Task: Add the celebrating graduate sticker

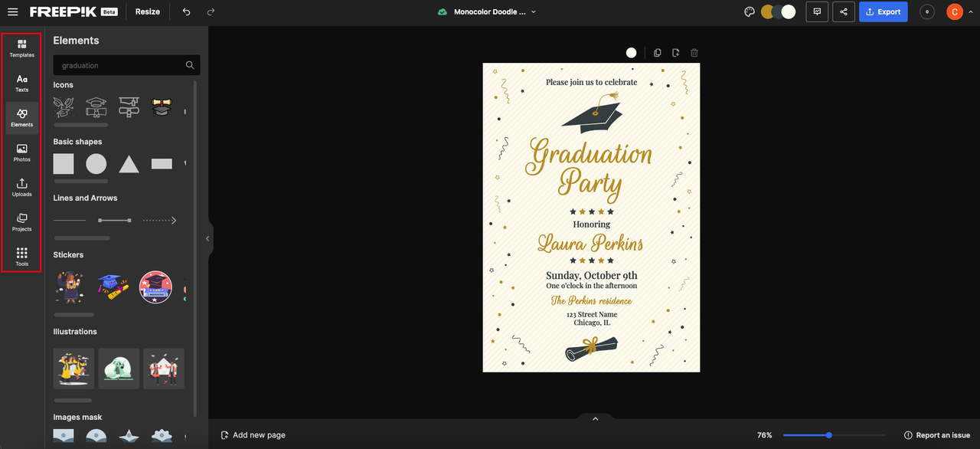Action: (x=70, y=287)
